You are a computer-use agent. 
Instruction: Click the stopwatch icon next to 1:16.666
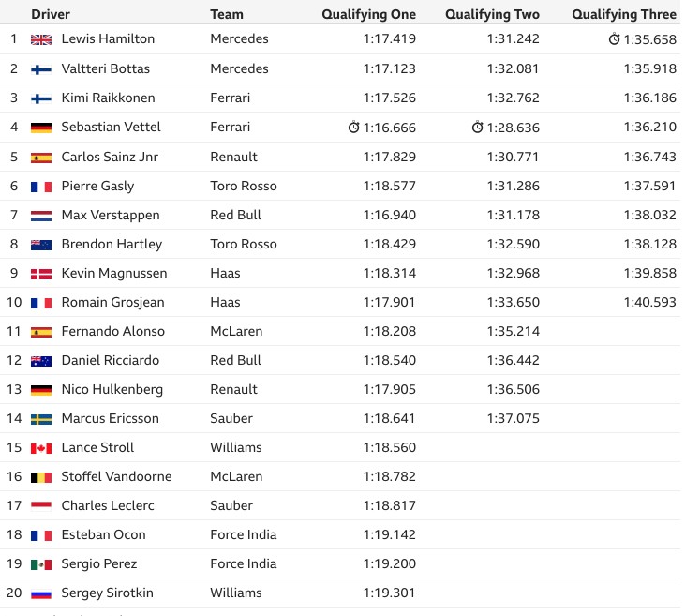coord(354,127)
